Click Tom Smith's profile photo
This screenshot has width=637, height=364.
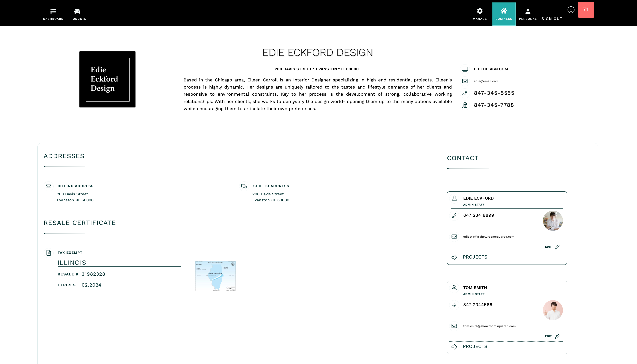click(x=552, y=310)
